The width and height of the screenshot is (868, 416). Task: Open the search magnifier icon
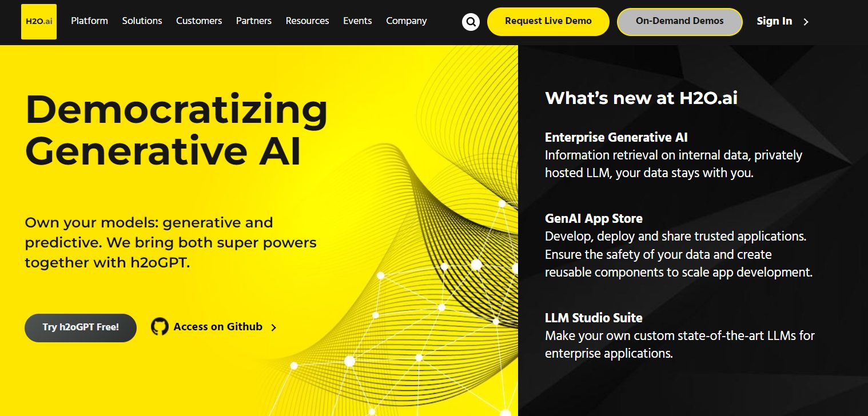[x=471, y=22]
